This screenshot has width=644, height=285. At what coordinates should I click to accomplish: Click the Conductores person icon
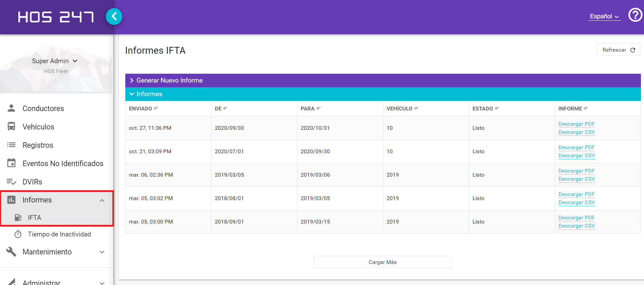12,108
